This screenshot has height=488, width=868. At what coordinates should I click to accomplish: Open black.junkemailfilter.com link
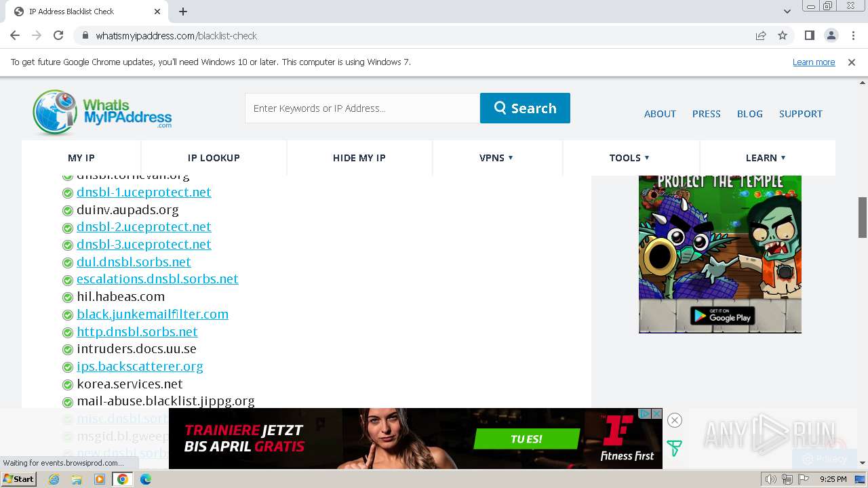click(153, 314)
